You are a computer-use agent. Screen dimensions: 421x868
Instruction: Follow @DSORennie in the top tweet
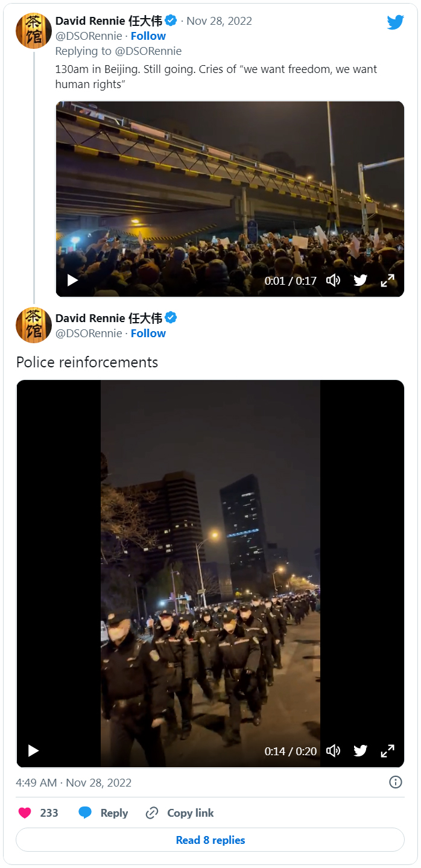point(148,36)
